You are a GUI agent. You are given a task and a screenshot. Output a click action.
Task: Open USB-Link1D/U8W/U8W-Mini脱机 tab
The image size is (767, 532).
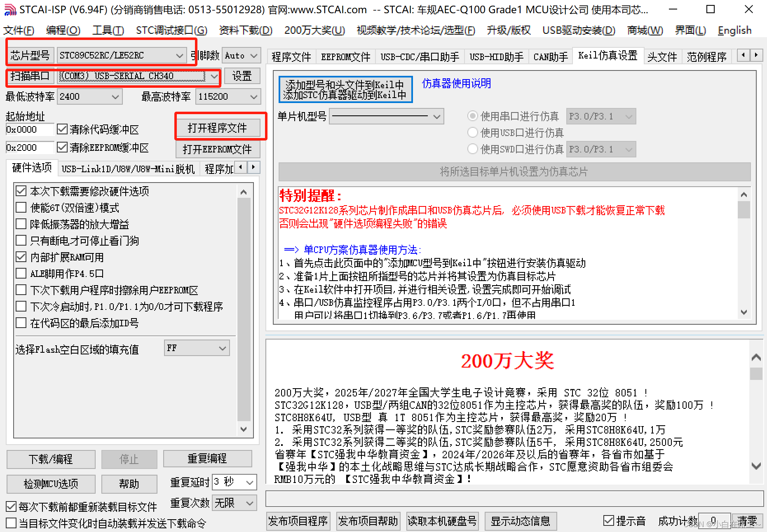(128, 169)
